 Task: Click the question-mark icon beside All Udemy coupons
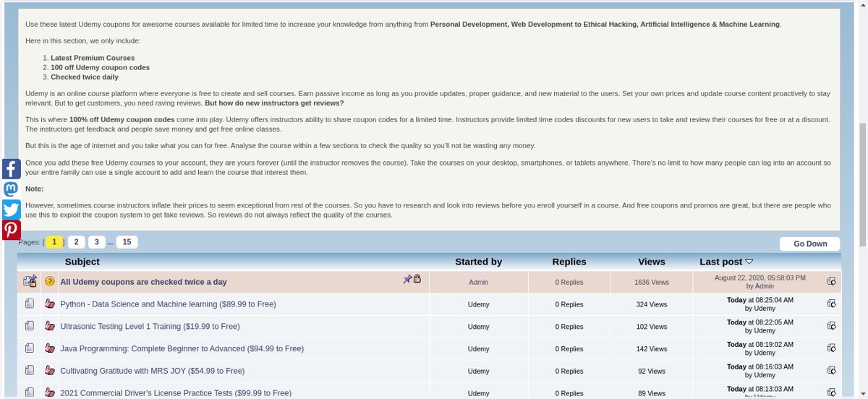pyautogui.click(x=50, y=281)
